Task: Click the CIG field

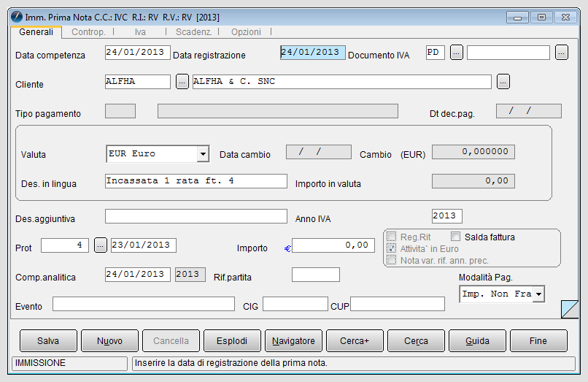Action: (295, 304)
